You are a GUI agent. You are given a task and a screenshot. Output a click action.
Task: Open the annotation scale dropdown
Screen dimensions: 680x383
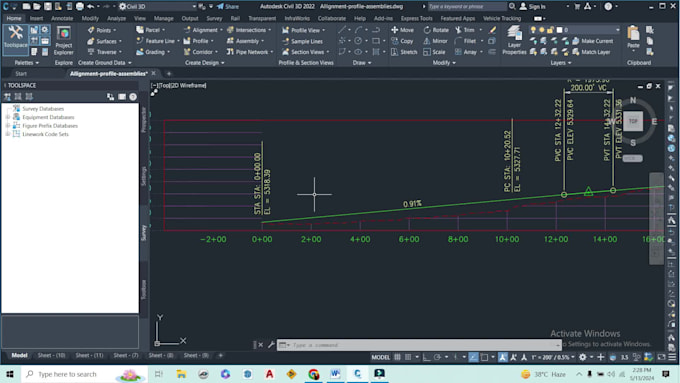552,357
